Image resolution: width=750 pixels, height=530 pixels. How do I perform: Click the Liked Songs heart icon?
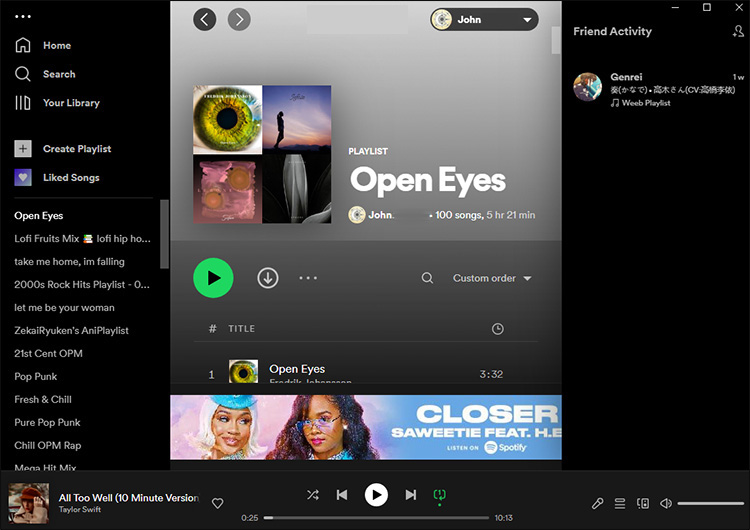coord(22,177)
